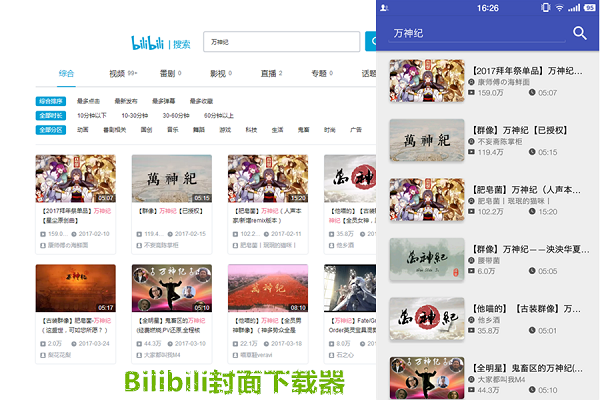Switch to the 综合 tab

(66, 73)
